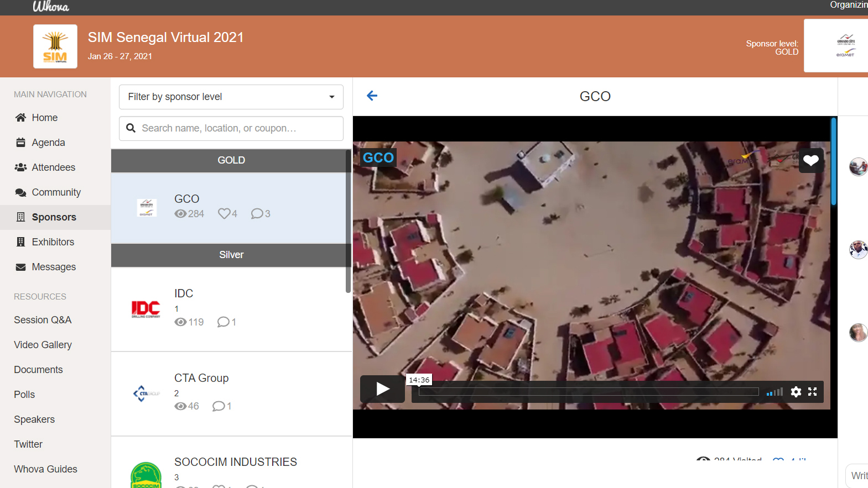Click the SIM Senegal event logo
Viewport: 868px width, 488px height.
pyautogui.click(x=55, y=46)
